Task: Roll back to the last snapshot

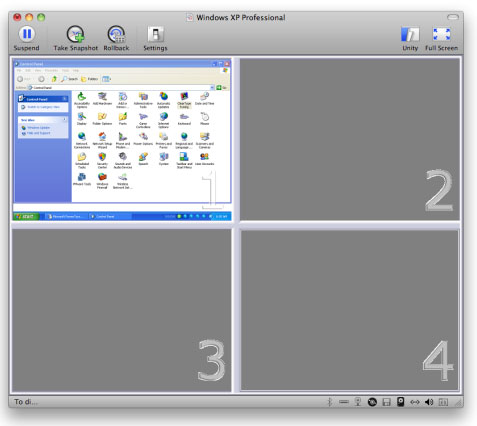Action: [116, 38]
